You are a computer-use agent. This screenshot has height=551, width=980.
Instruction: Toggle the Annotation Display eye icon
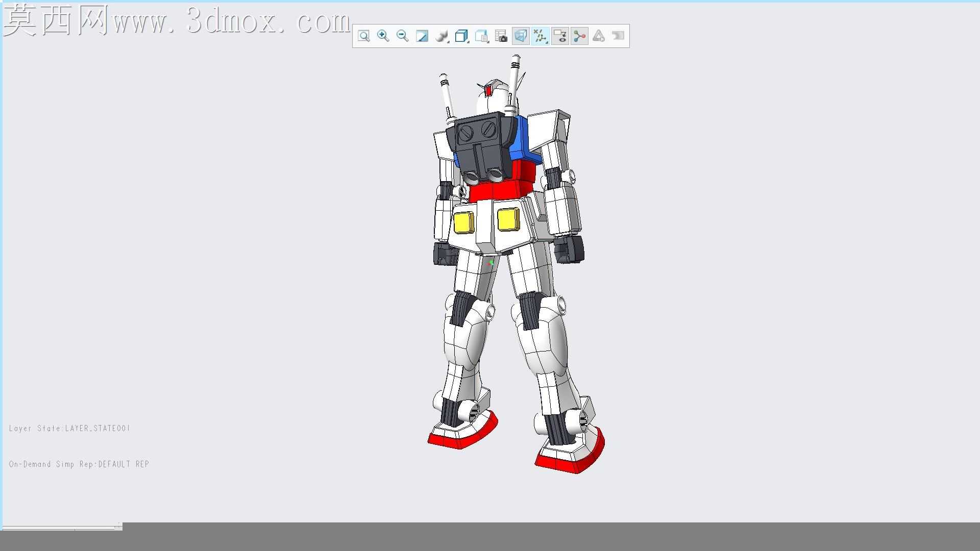click(x=560, y=36)
